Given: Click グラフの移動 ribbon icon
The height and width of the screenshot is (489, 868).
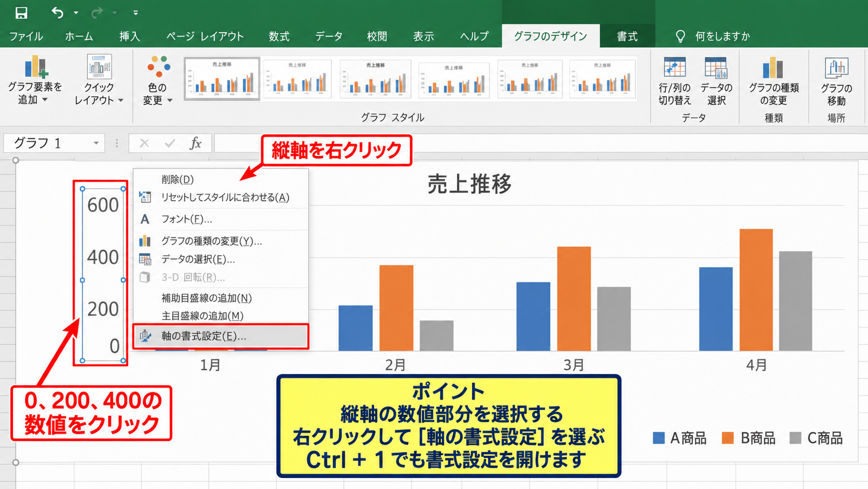Looking at the screenshot, I should coord(836,81).
